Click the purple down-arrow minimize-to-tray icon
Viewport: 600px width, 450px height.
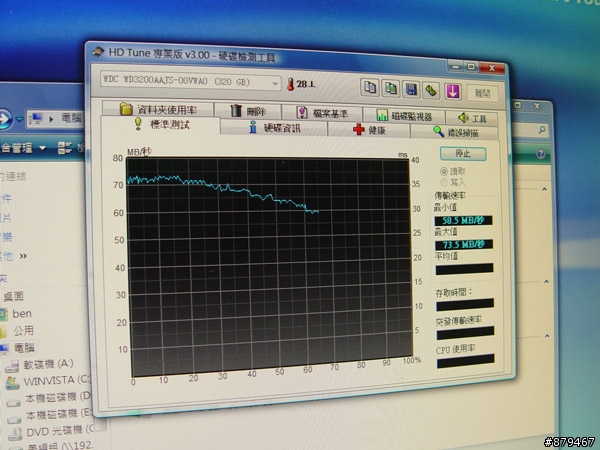(x=453, y=92)
